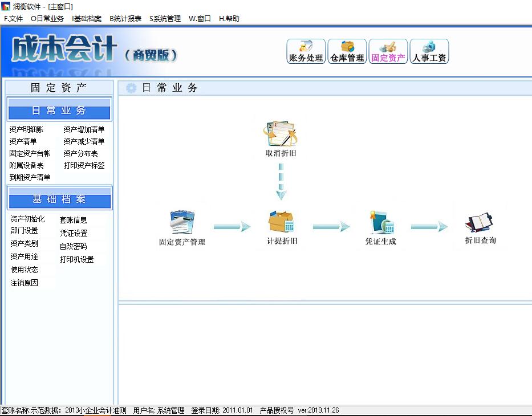
Task: Click the ver:2019.11.26 version text
Action: pyautogui.click(x=318, y=410)
